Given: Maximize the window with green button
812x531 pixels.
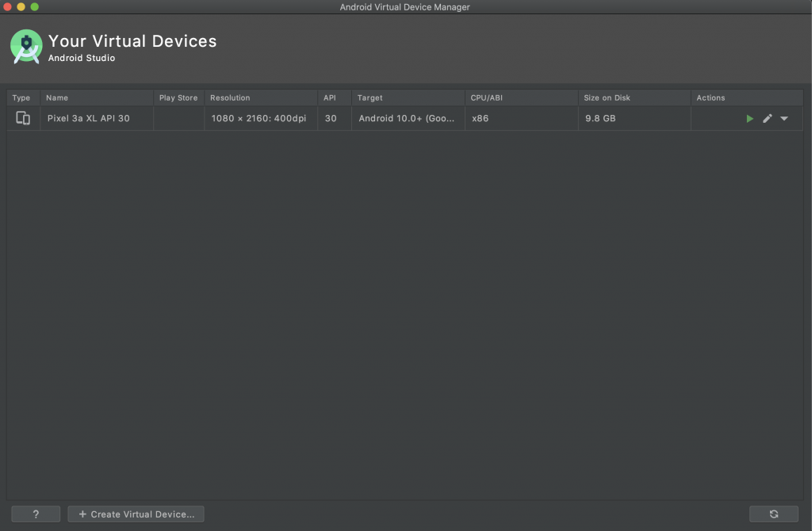Looking at the screenshot, I should tap(35, 6).
